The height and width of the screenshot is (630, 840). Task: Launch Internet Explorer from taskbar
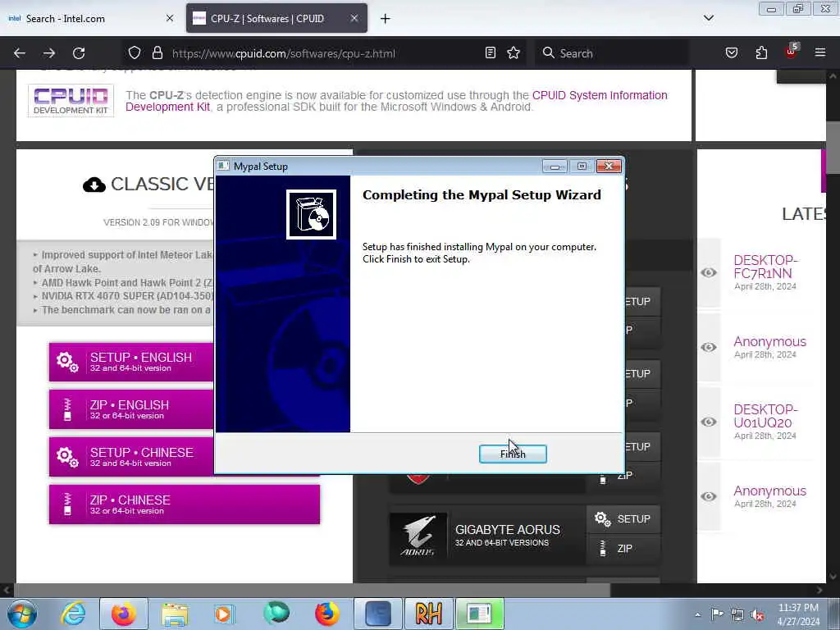click(73, 614)
